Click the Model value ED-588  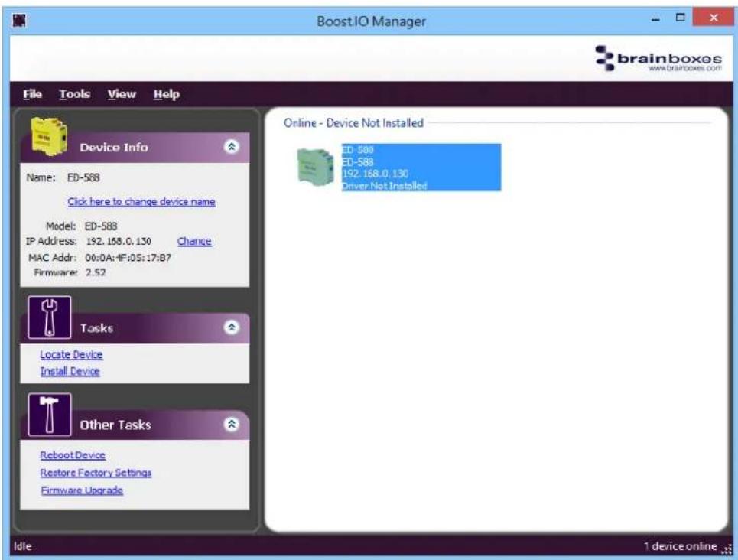[x=101, y=226]
